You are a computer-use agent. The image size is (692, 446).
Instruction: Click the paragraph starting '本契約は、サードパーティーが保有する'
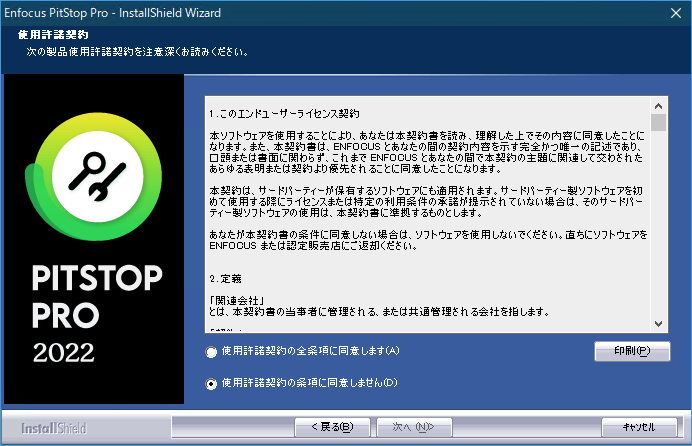click(x=426, y=202)
